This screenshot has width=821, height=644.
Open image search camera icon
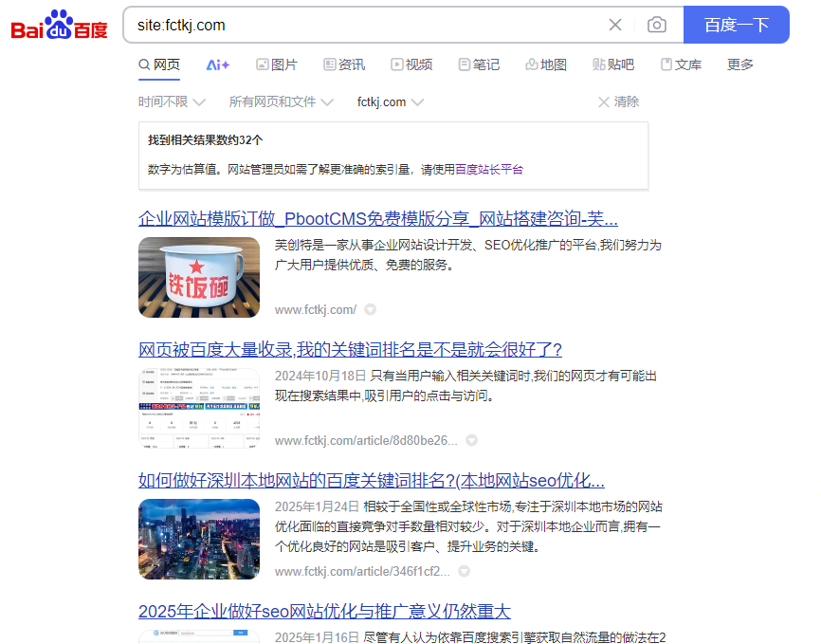pyautogui.click(x=657, y=25)
